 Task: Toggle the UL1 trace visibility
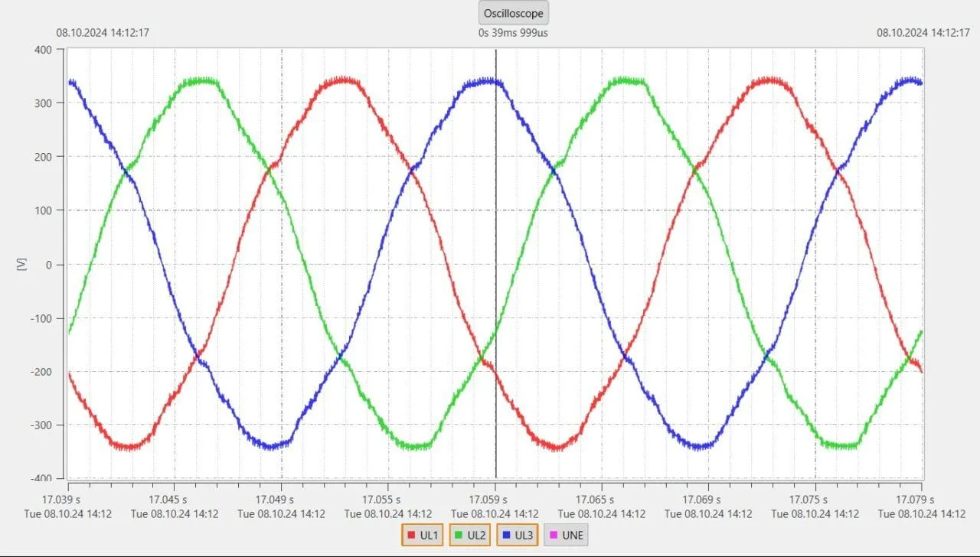422,536
